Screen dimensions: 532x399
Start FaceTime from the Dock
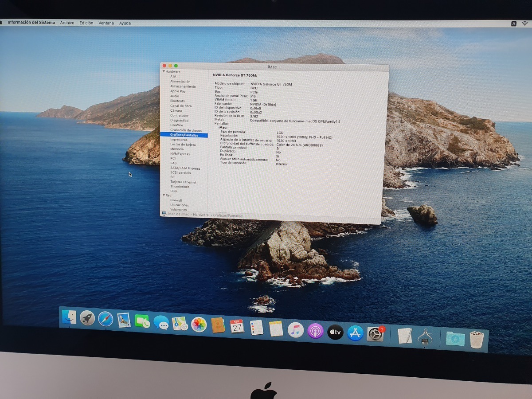coord(142,321)
